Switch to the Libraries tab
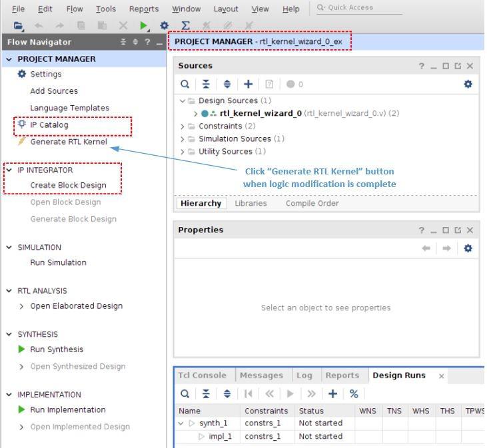Screen dimensions: 487x448 (250, 204)
